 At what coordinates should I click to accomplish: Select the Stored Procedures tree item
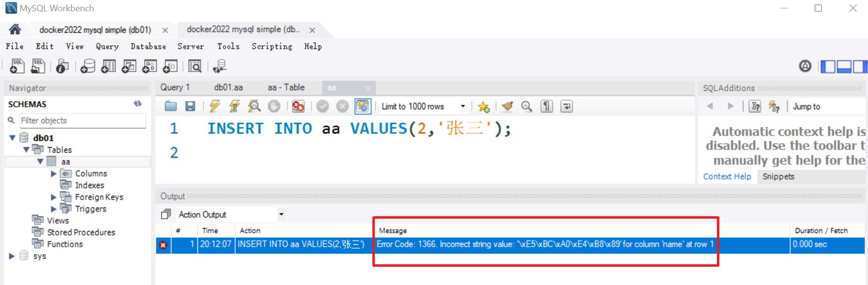pyautogui.click(x=81, y=233)
